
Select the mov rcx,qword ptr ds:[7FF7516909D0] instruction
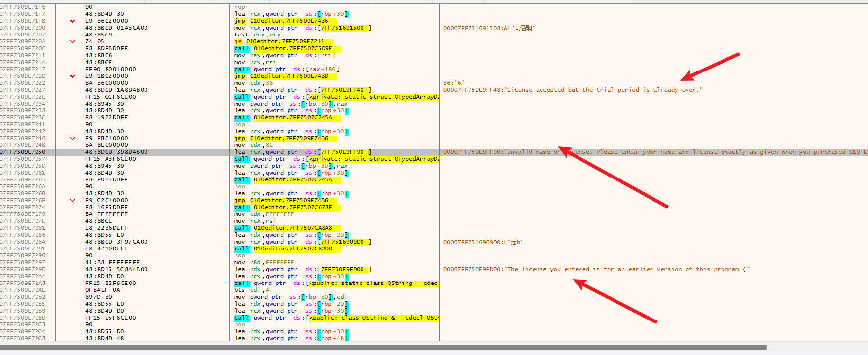pyautogui.click(x=303, y=242)
